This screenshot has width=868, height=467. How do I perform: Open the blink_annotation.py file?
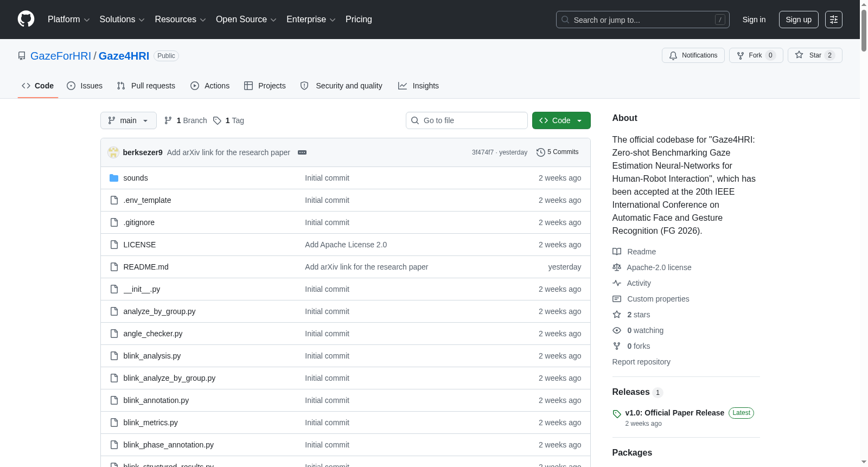tap(156, 400)
